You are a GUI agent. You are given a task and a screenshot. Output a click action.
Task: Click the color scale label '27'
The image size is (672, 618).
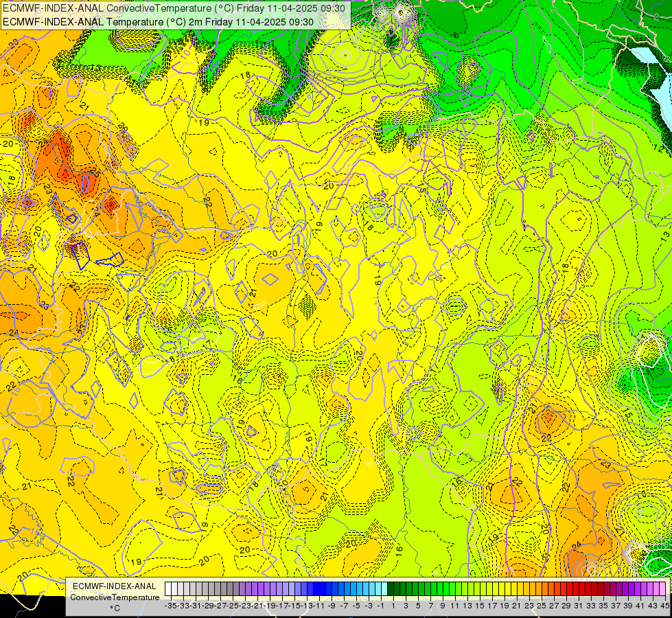554,606
